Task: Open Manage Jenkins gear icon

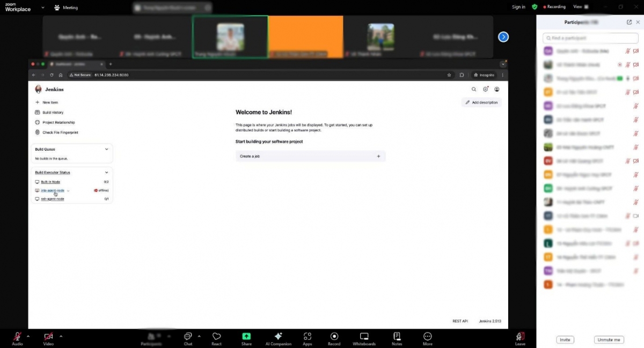Action: (485, 90)
